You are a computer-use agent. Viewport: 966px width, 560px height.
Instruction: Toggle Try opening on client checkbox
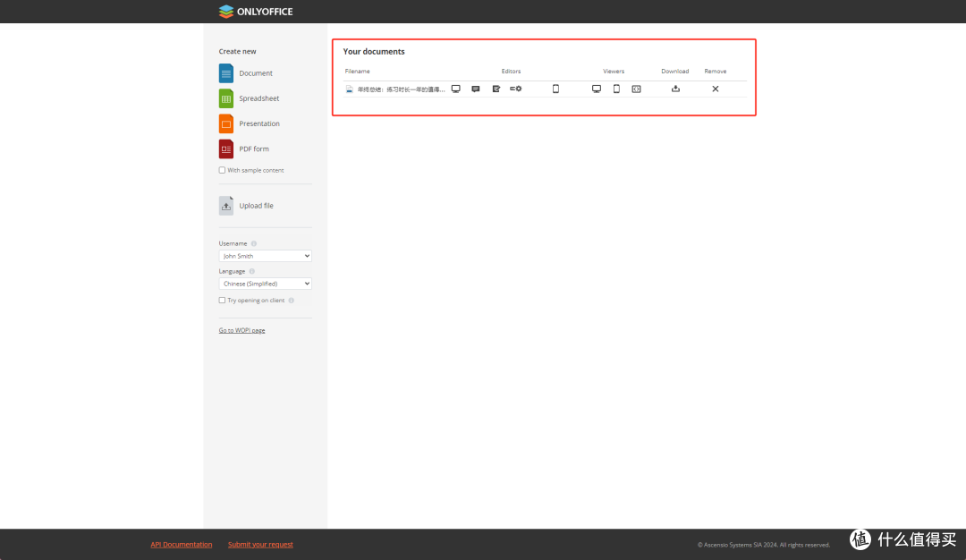(x=222, y=301)
